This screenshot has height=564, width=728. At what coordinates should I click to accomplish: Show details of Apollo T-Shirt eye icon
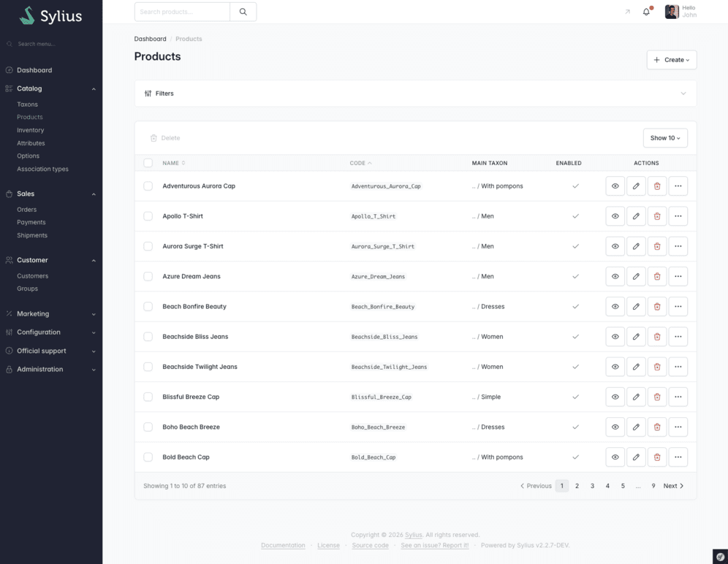tap(615, 216)
